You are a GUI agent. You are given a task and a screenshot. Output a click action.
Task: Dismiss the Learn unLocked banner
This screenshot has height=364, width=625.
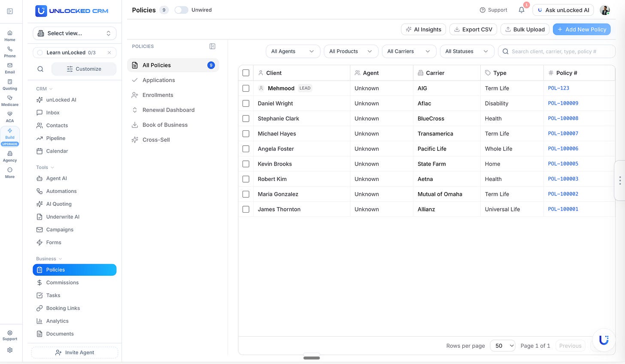[109, 53]
